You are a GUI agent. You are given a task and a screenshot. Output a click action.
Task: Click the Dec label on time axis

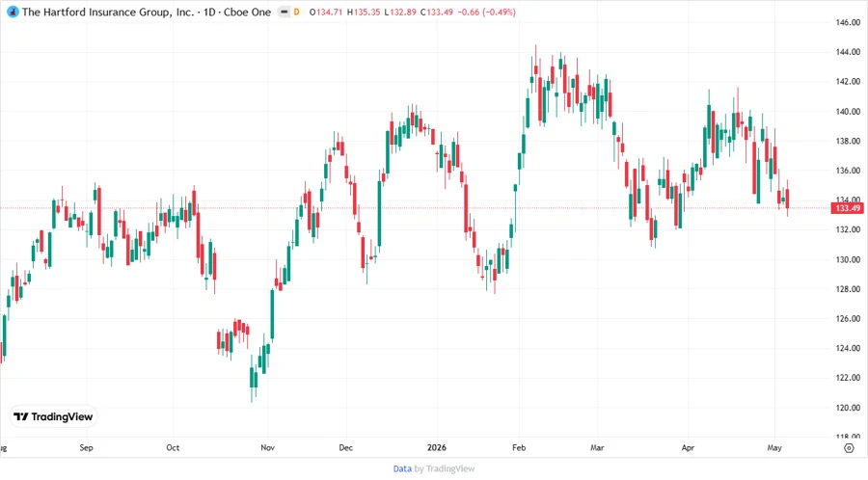click(x=346, y=447)
